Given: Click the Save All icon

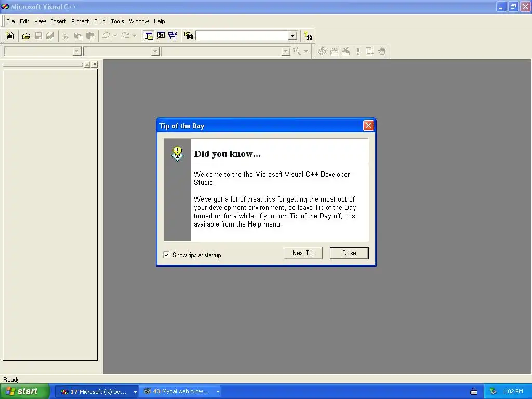Looking at the screenshot, I should (x=50, y=36).
